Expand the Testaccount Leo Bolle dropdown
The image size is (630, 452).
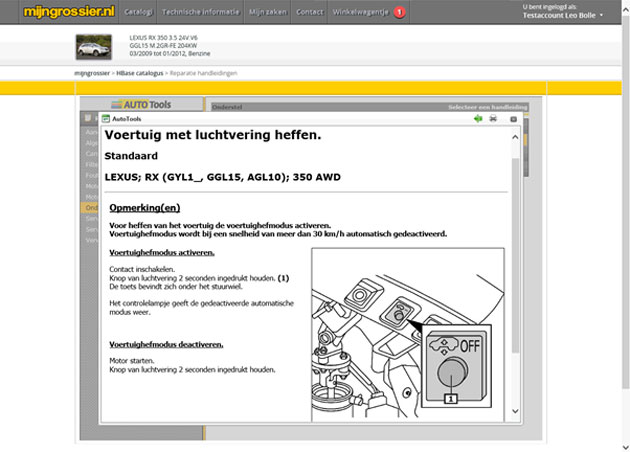click(562, 15)
